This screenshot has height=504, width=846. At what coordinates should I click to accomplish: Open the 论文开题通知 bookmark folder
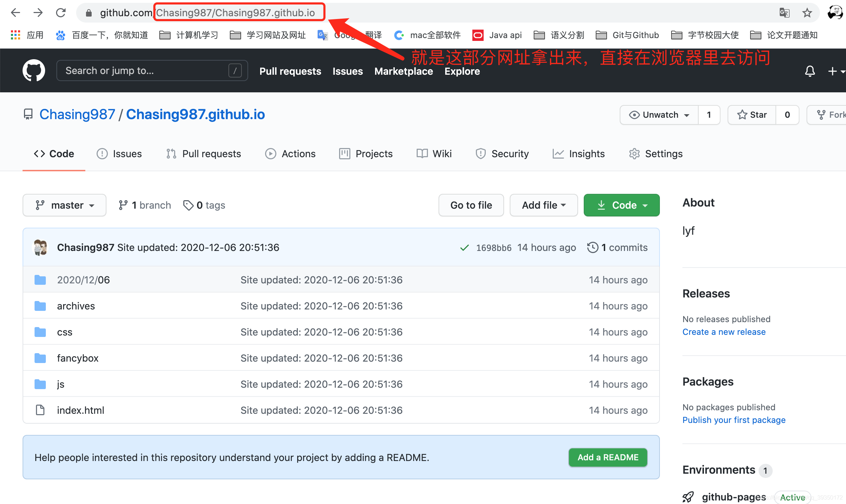pyautogui.click(x=784, y=35)
